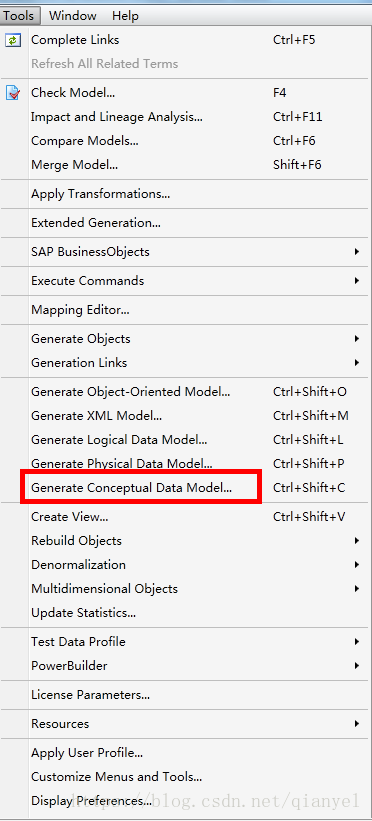The image size is (372, 821).
Task: Expand the Denormalization submenu
Action: tap(186, 565)
